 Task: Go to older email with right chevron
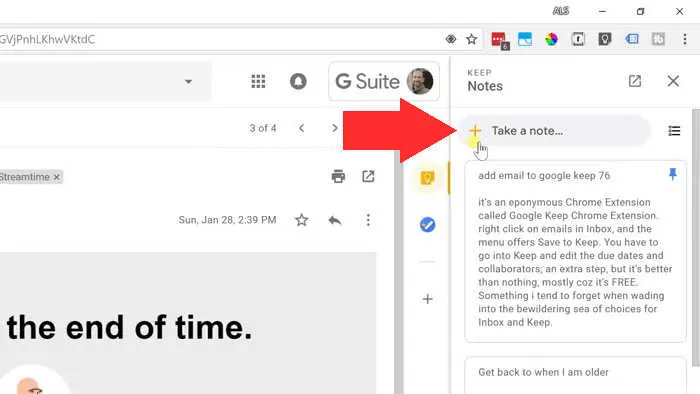click(x=335, y=129)
